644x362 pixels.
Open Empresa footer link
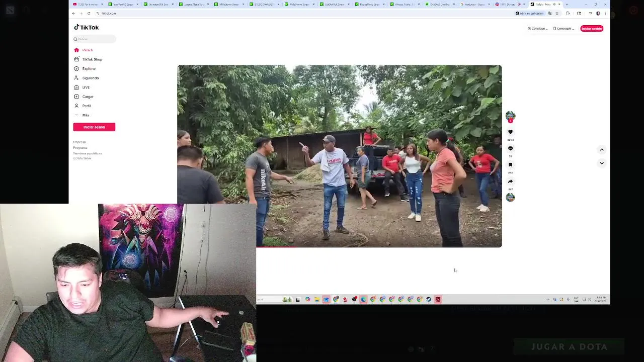(79, 142)
